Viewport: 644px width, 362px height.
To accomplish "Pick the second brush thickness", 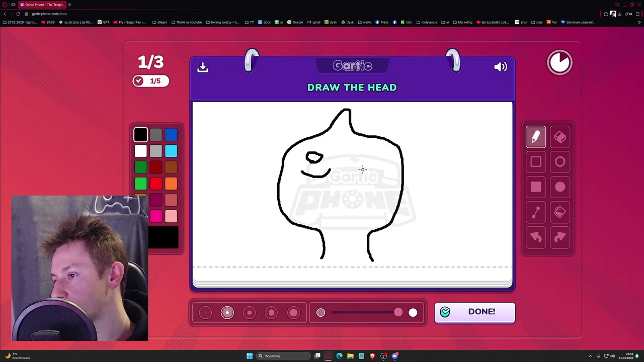I will (x=227, y=313).
